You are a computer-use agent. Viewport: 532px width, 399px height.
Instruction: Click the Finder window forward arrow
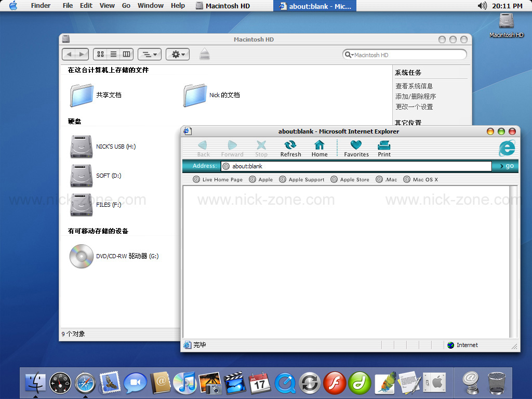click(82, 54)
